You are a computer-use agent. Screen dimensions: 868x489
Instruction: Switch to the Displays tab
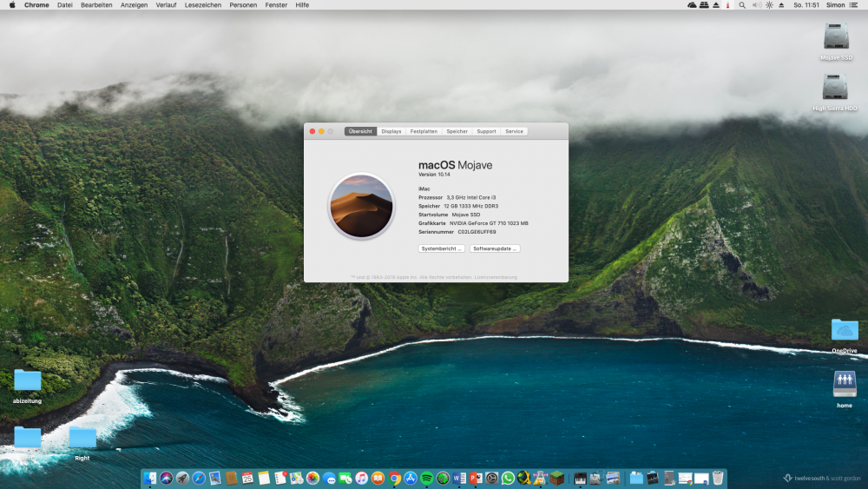click(391, 131)
